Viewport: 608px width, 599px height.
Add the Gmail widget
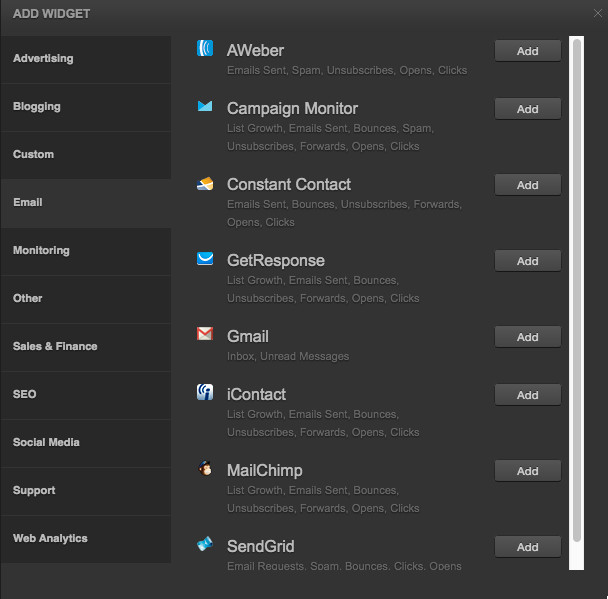[527, 337]
